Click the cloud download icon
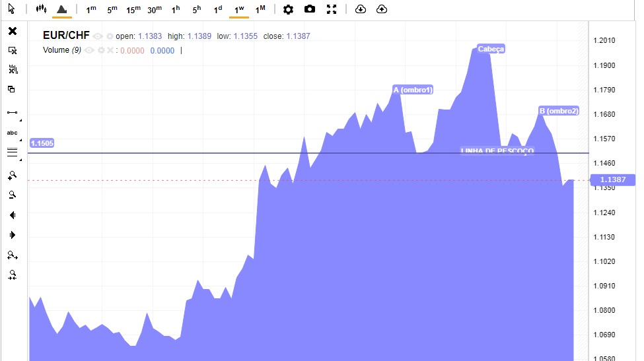 [360, 9]
